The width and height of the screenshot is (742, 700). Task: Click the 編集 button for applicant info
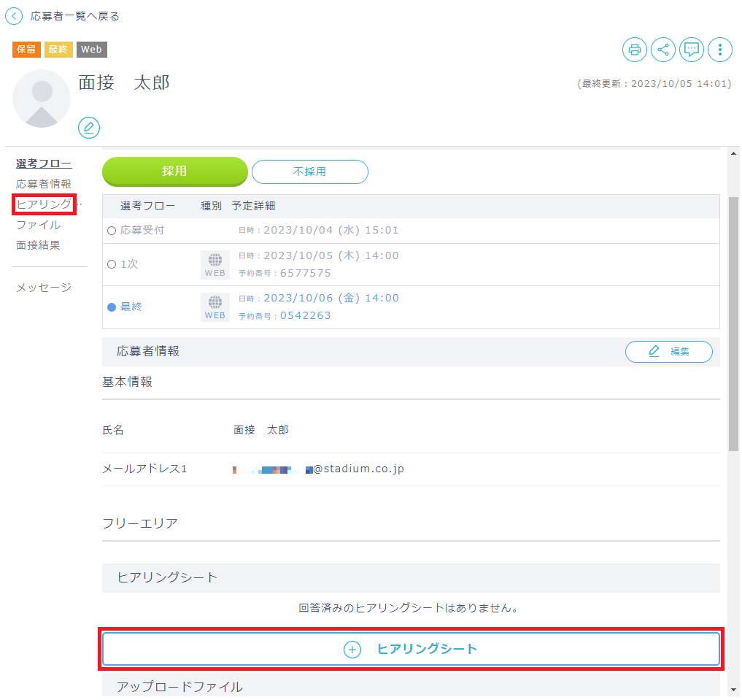pos(668,351)
